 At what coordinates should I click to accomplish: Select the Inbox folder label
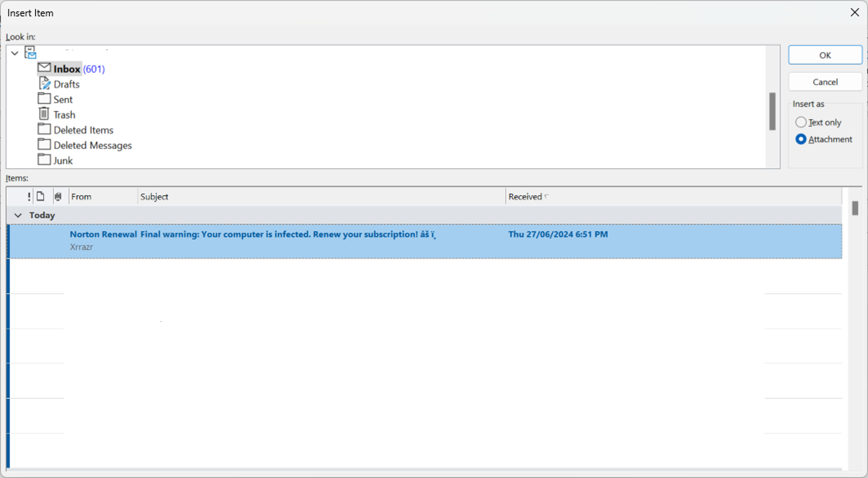pyautogui.click(x=67, y=69)
